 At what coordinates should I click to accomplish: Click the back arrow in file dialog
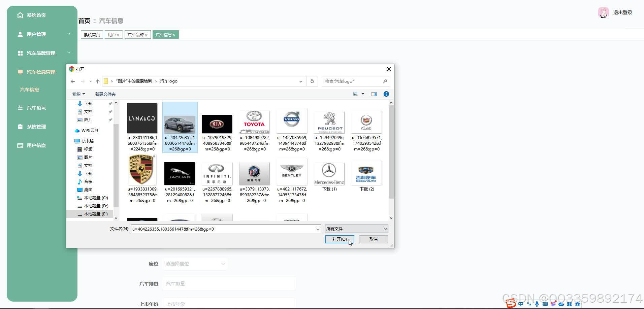coord(73,81)
